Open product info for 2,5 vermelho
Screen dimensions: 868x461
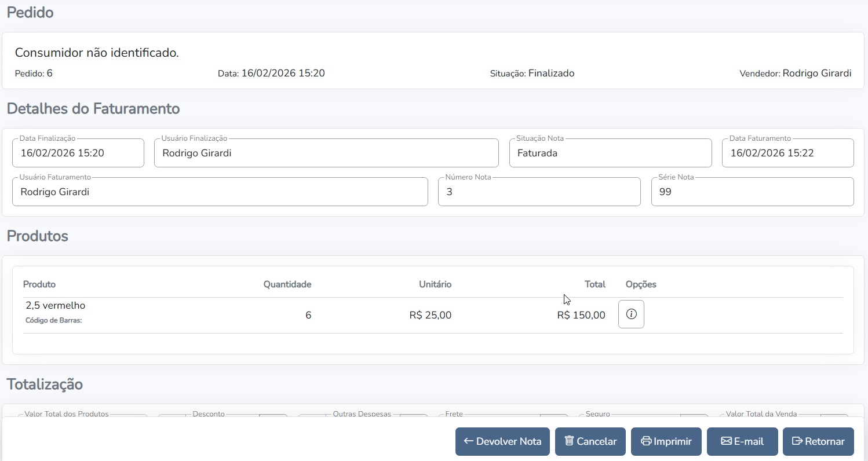(631, 314)
